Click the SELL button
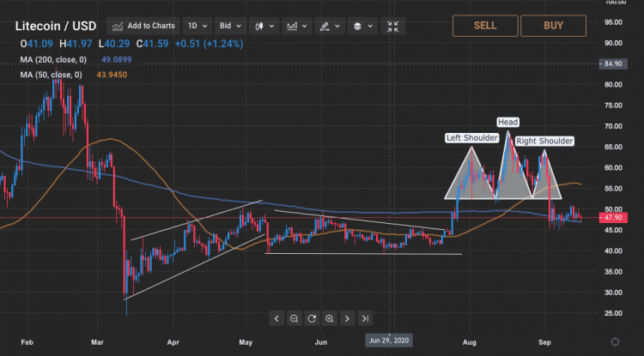The width and height of the screenshot is (644, 356). (485, 26)
